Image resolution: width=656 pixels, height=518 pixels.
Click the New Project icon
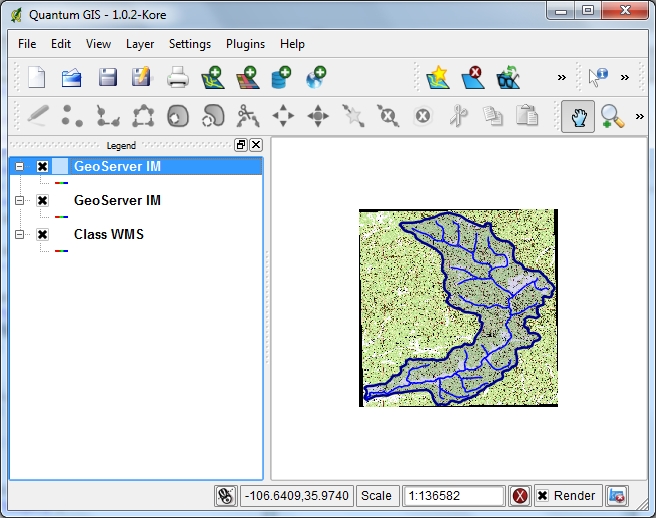36,77
